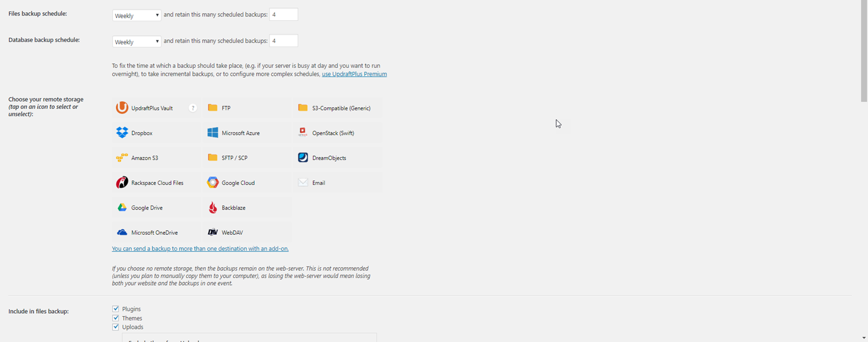Toggle the Plugins checkbox

point(116,309)
